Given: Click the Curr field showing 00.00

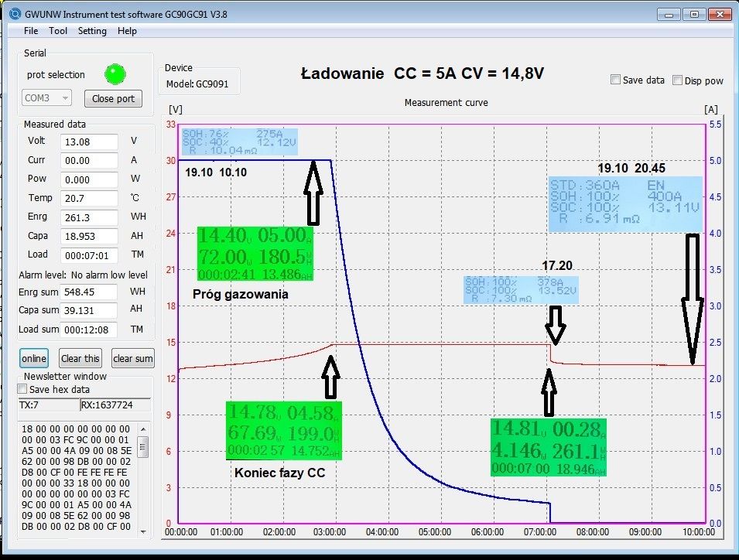Looking at the screenshot, I should pyautogui.click(x=89, y=161).
